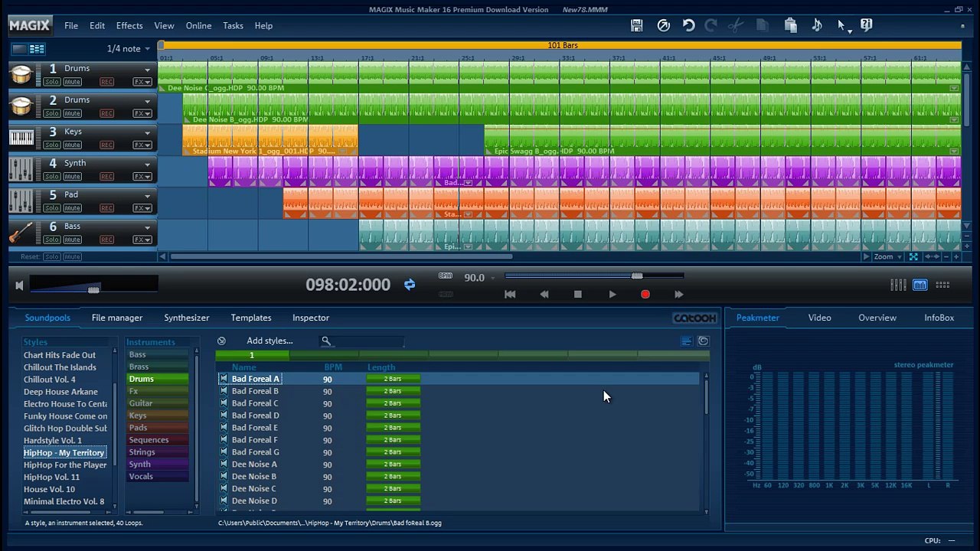The width and height of the screenshot is (980, 551).
Task: Switch to the File manager tab
Action: (x=117, y=318)
